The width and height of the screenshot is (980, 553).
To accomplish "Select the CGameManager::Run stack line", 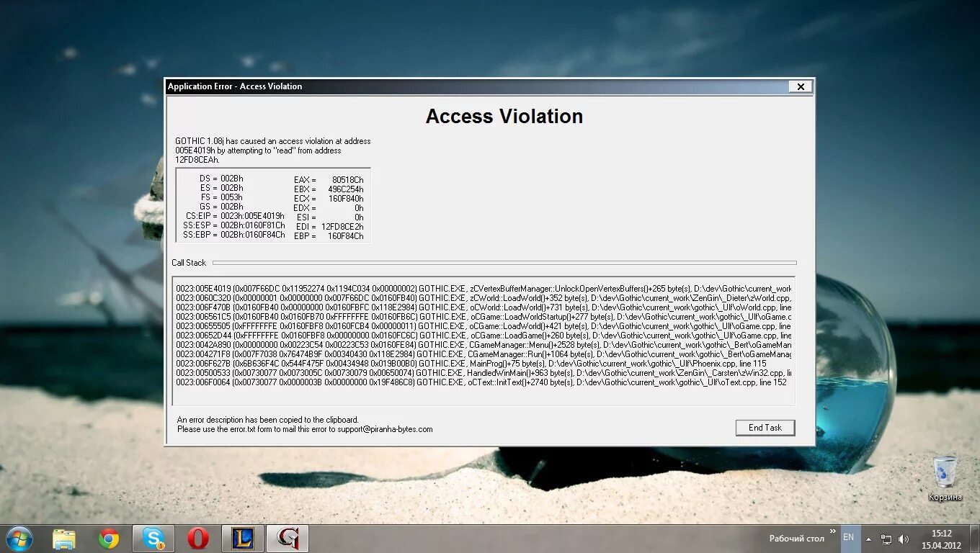I will point(484,354).
